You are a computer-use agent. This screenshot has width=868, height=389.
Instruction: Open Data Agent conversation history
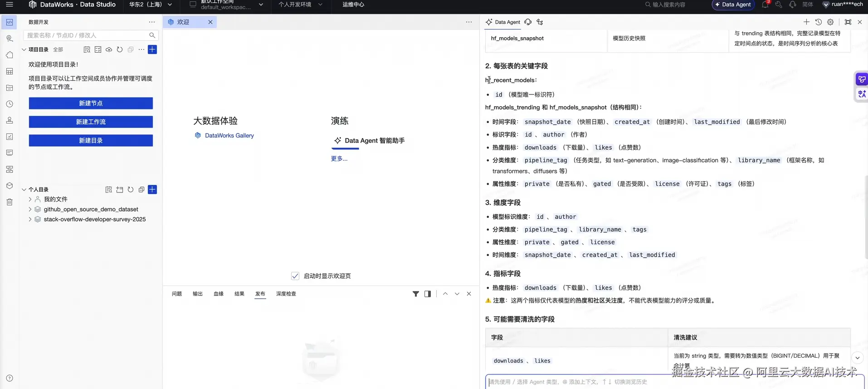(x=819, y=22)
